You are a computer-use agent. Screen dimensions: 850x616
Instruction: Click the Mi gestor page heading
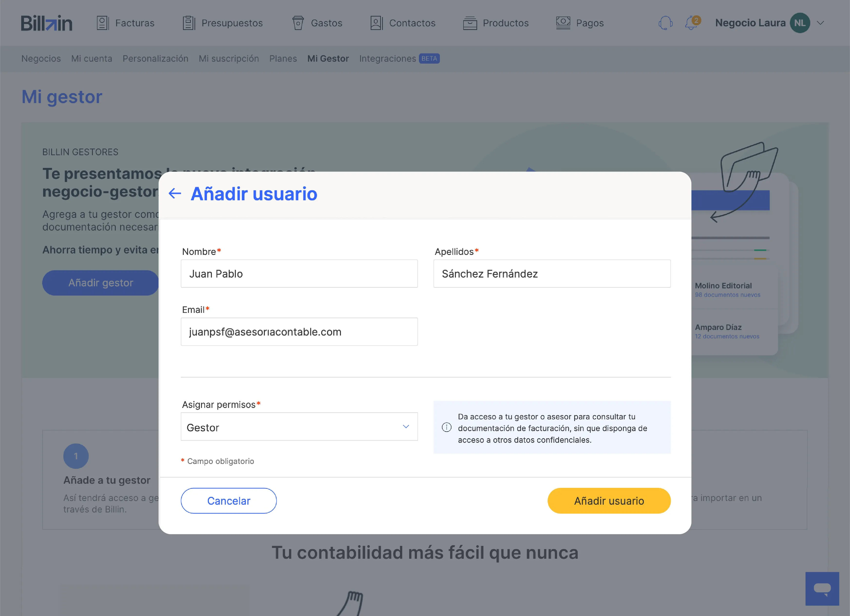click(62, 97)
